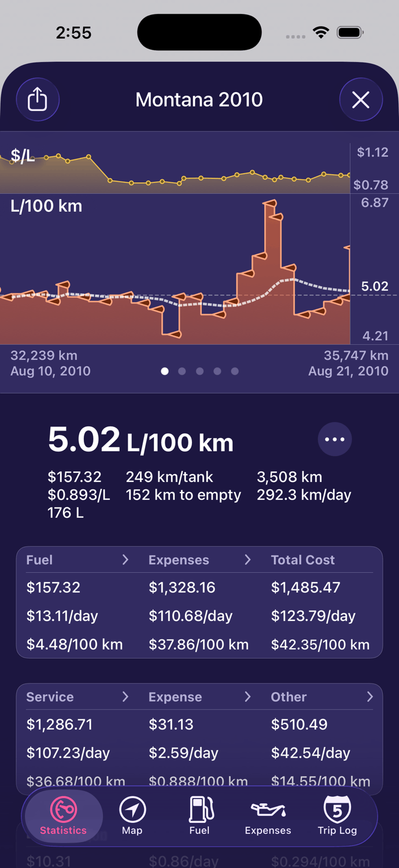Open the Other costs chevron
The image size is (399, 868).
370,697
